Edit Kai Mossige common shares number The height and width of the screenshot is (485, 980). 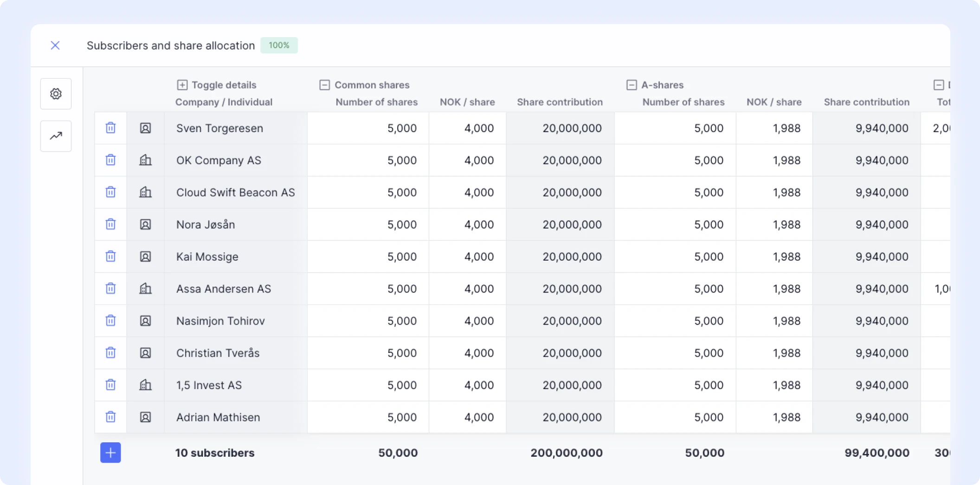click(368, 256)
